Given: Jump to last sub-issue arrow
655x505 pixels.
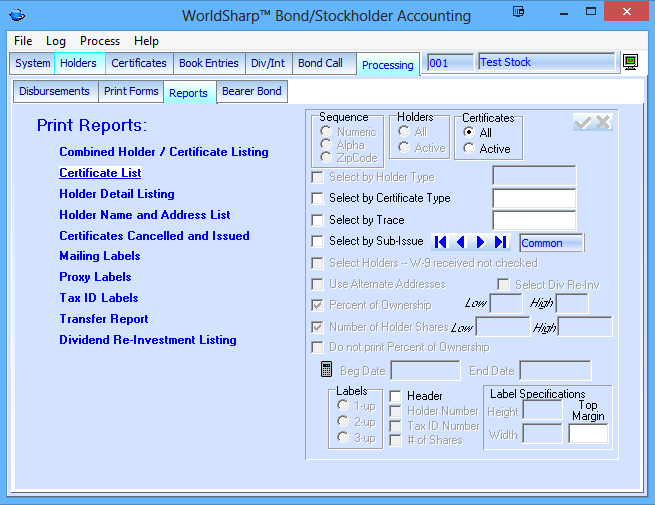Looking at the screenshot, I should click(500, 242).
